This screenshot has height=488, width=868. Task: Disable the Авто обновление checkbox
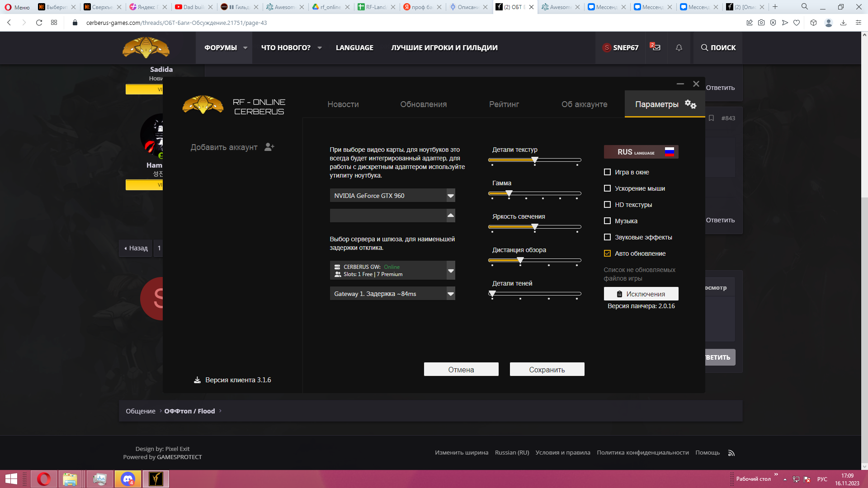click(607, 253)
